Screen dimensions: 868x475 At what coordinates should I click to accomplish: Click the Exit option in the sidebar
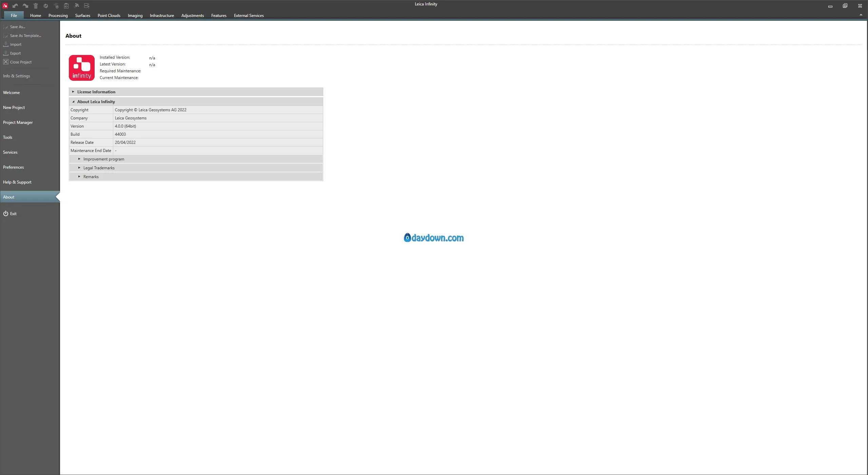click(13, 213)
